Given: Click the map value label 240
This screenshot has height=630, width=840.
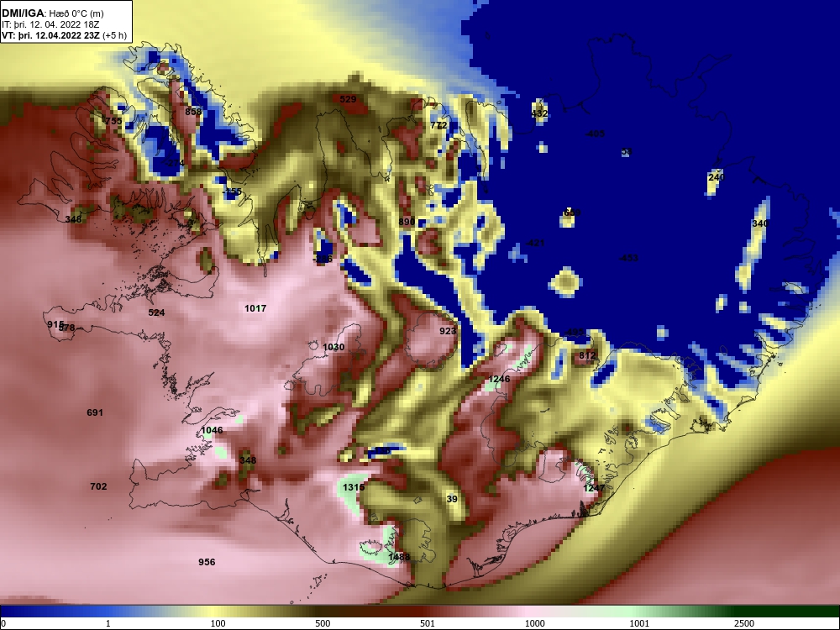Looking at the screenshot, I should [717, 177].
